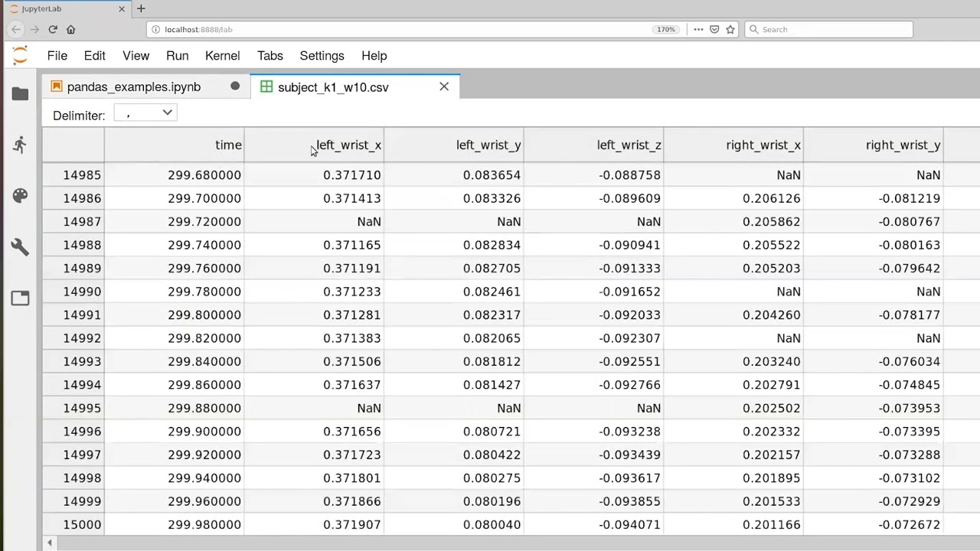Click the browser reload icon
Screen dimensions: 980x551
[53, 29]
